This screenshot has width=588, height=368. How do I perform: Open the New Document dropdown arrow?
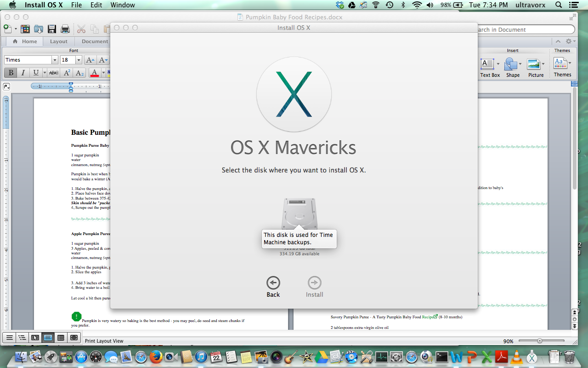pyautogui.click(x=16, y=29)
